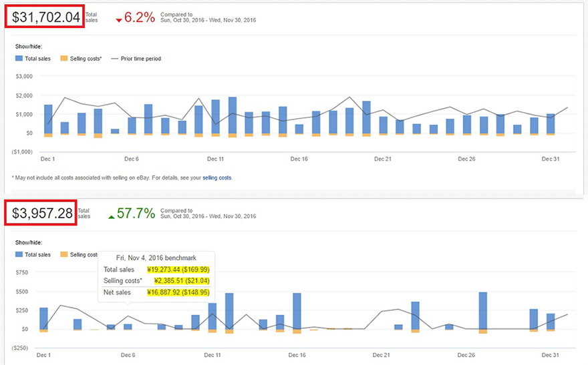The height and width of the screenshot is (365, 588).
Task: Toggle blue Total sales legend in top chart
Action: tap(33, 59)
